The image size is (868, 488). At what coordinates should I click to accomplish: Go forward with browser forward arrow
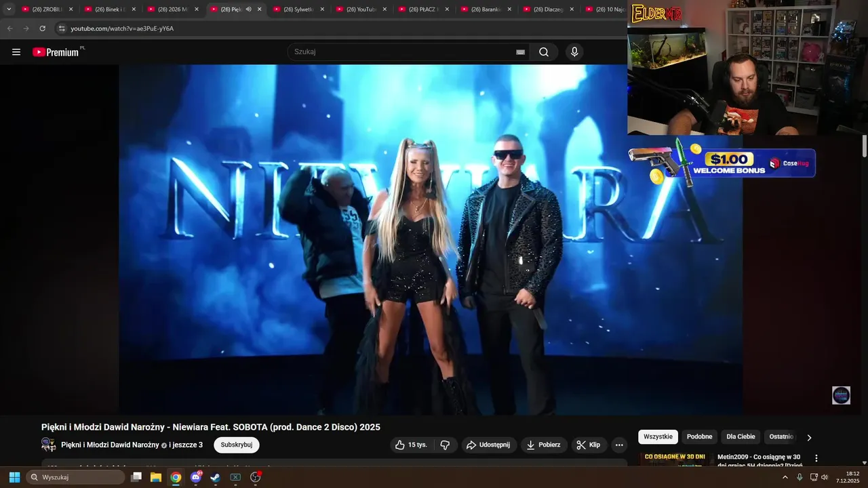click(x=26, y=28)
